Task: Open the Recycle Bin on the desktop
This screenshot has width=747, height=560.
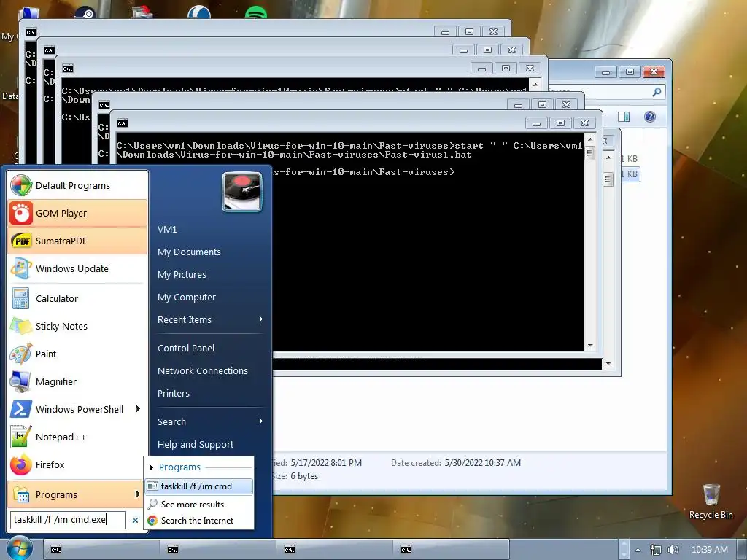Action: click(711, 502)
